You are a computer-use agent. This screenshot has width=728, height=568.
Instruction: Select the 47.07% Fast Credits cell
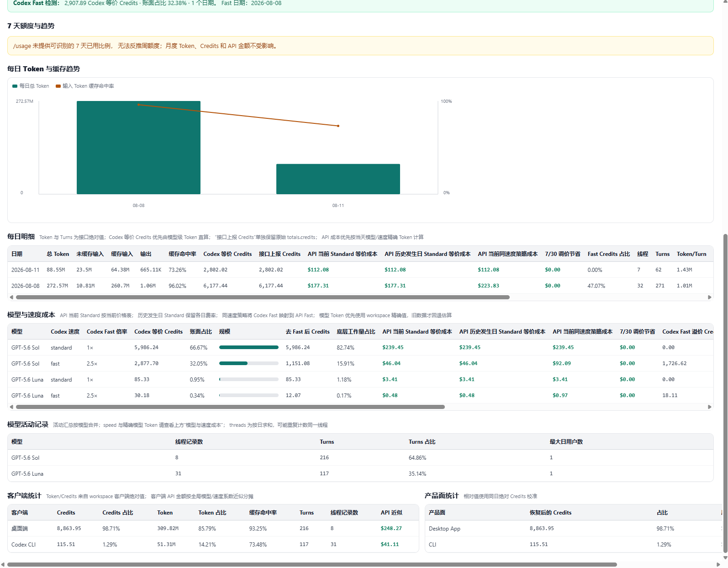(x=596, y=286)
